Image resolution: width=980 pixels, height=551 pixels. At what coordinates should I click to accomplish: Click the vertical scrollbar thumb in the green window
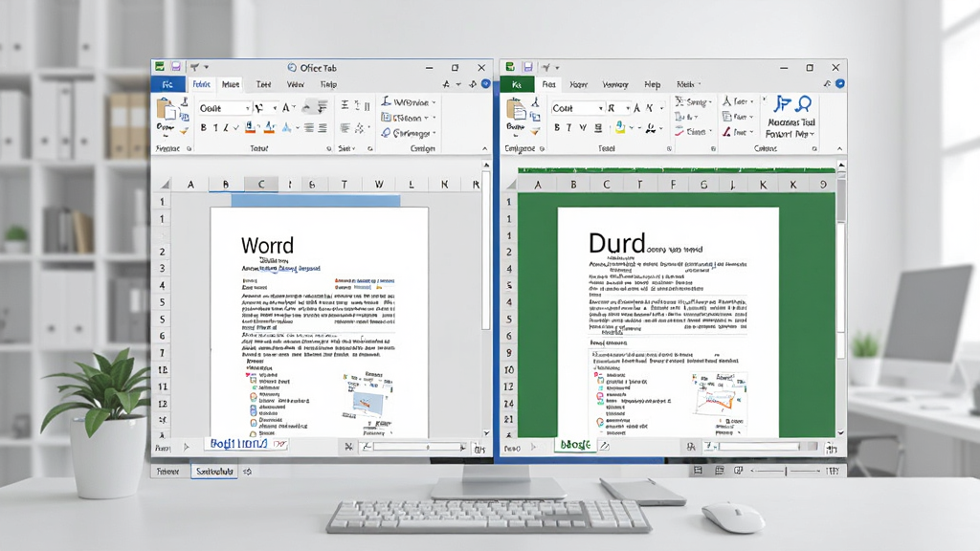click(x=841, y=200)
